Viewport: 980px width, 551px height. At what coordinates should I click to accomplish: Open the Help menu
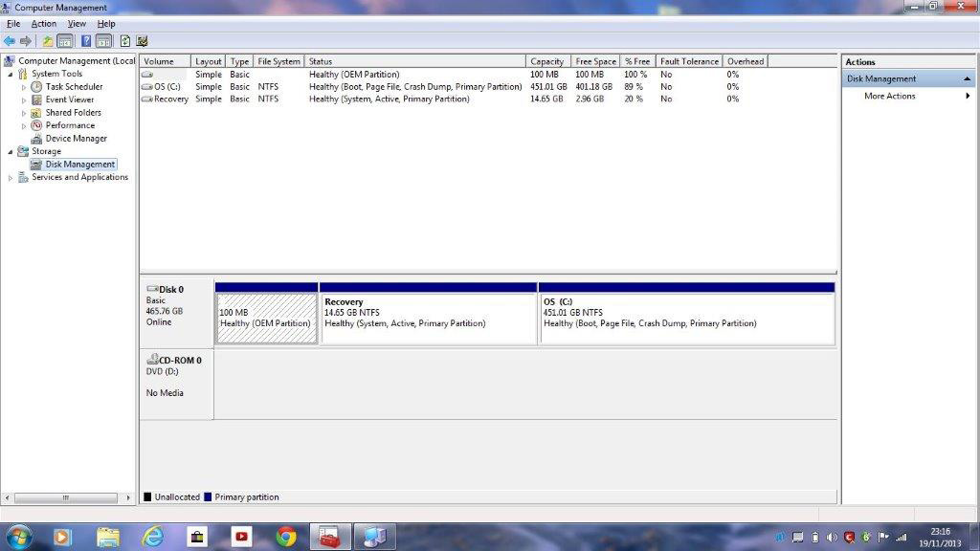106,24
